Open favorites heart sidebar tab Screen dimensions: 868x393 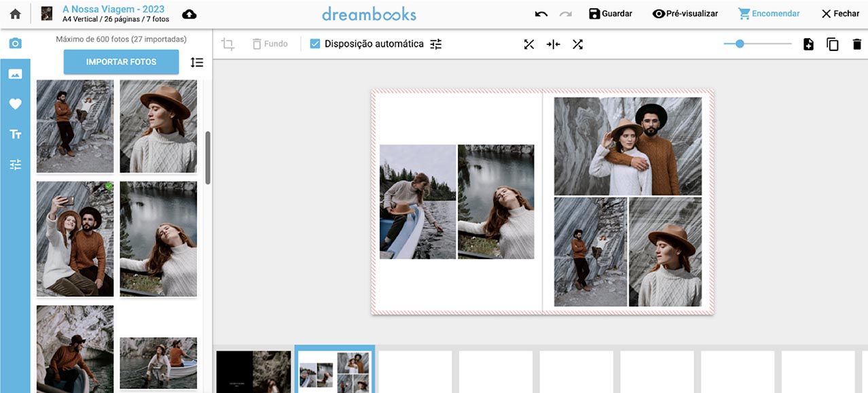tap(15, 104)
